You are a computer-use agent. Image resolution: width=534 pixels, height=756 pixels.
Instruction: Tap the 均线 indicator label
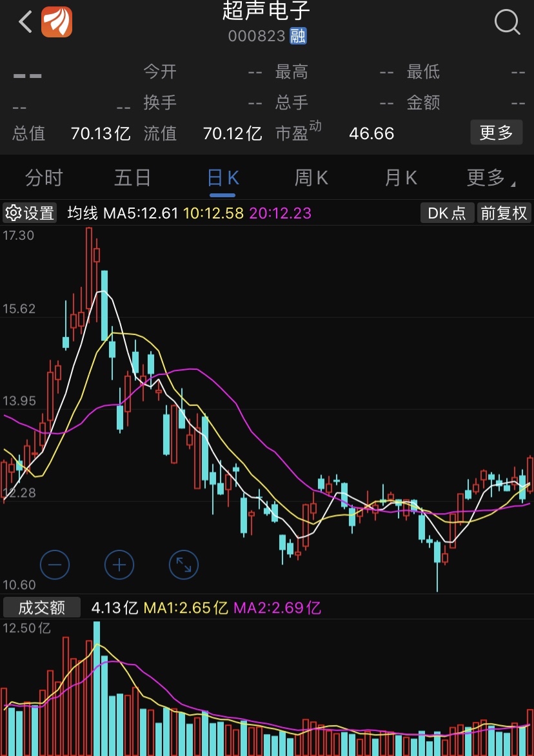click(83, 213)
